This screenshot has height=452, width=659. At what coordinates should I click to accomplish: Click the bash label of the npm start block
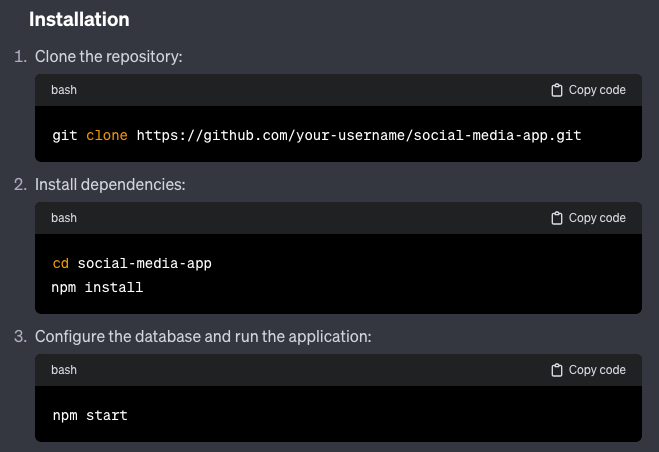coord(64,370)
